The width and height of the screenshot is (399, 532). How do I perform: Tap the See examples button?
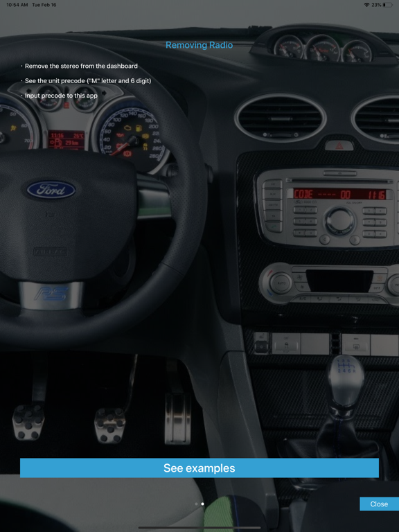pos(199,468)
